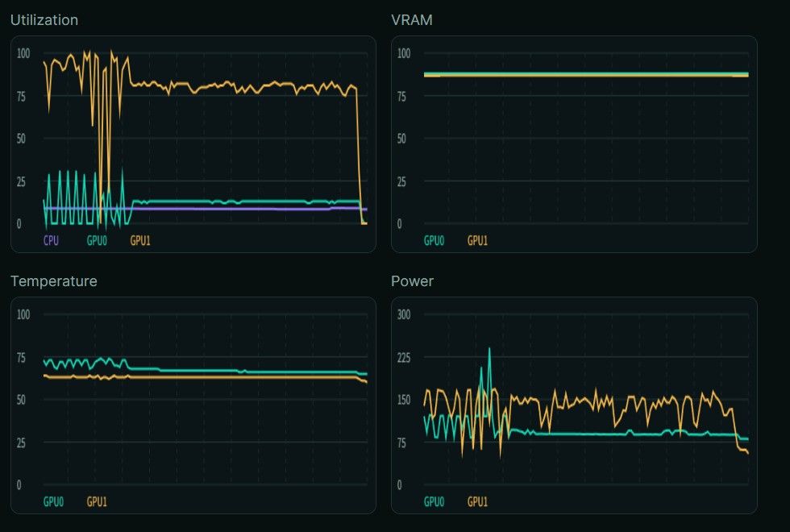Click GPU1 legend in Utilization chart
Screen dimensions: 790x532
[x=140, y=241]
